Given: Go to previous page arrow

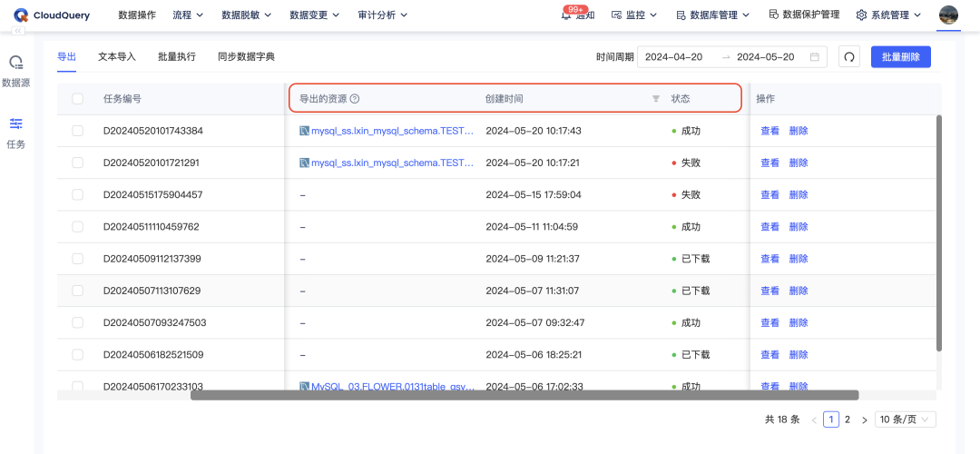Looking at the screenshot, I should [814, 419].
